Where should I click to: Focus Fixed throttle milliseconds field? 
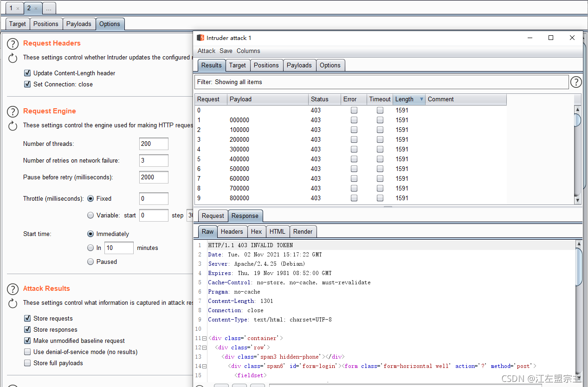pyautogui.click(x=154, y=199)
